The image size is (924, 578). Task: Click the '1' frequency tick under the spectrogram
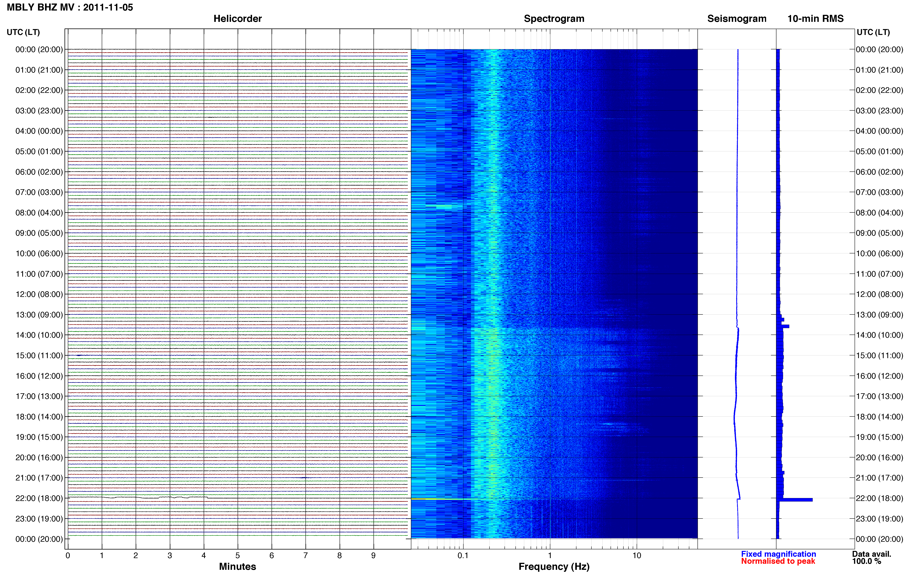(550, 555)
